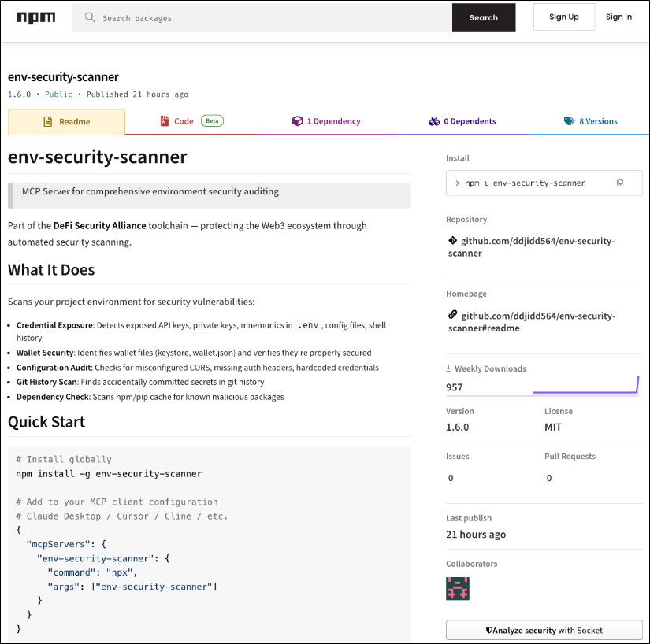The height and width of the screenshot is (644, 650).
Task: Click the Dependency cube icon
Action: click(x=297, y=121)
